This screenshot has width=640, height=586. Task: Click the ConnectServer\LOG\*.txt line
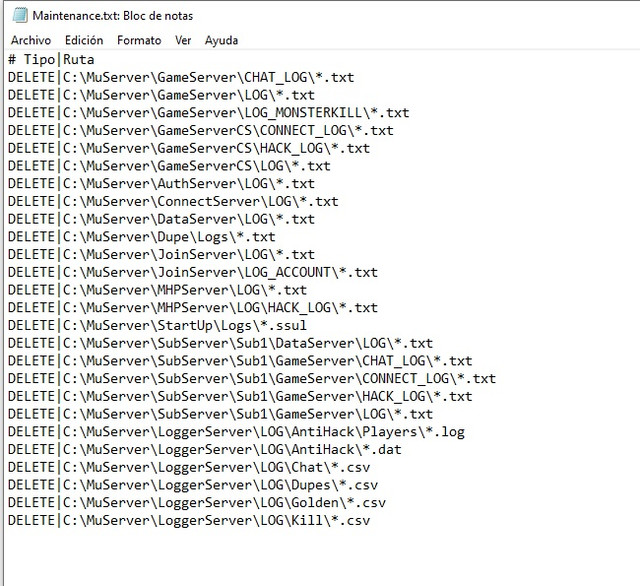173,202
